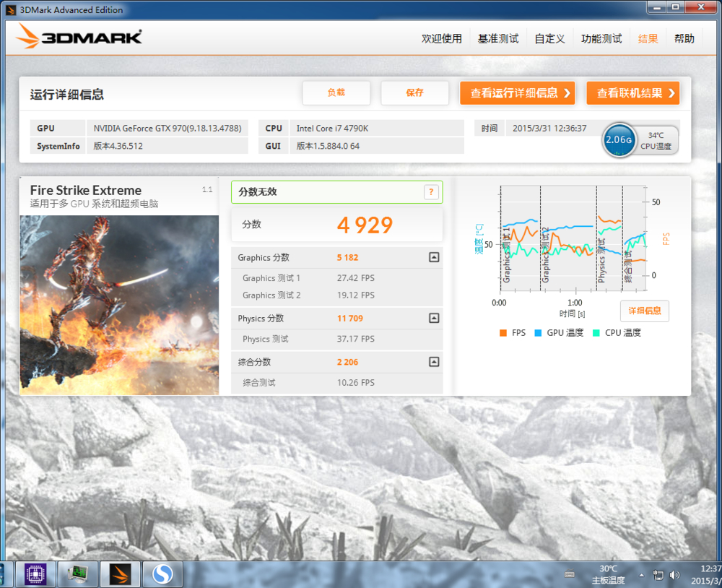Open the purple CPU chip taskbar icon
The image size is (722, 588).
[35, 574]
